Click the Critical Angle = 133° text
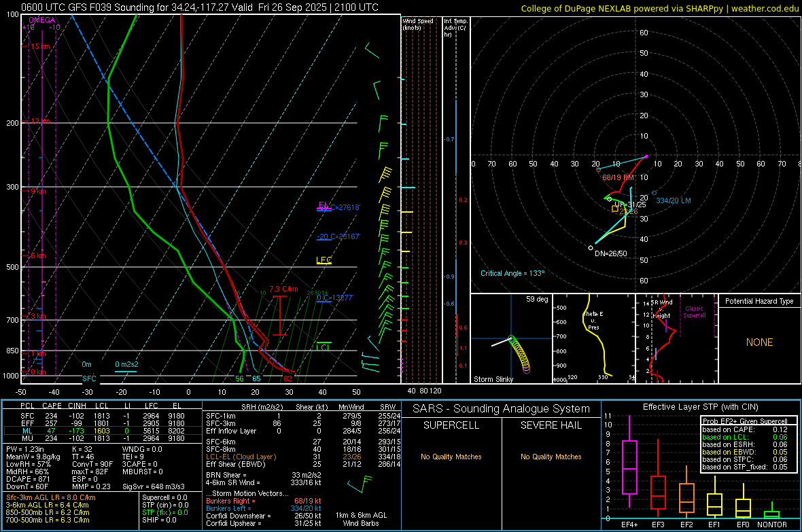Viewport: 802px width, 532px height. [x=512, y=273]
